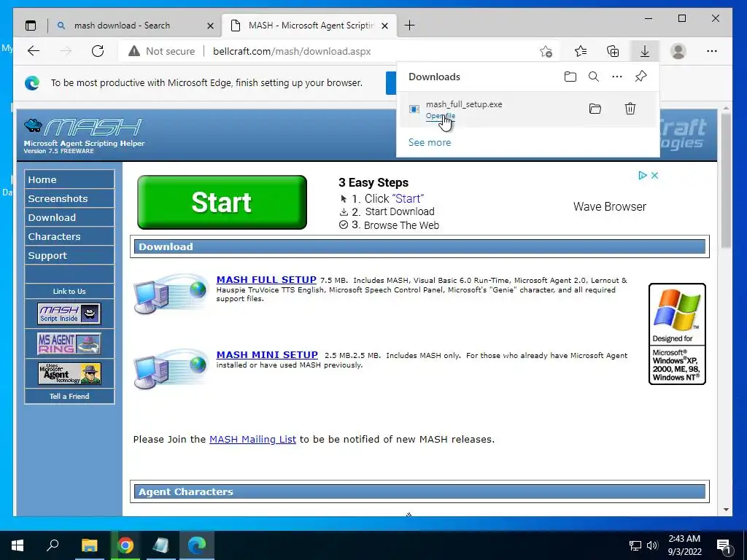
Task: Click the MASH Full Setup computer image
Action: (171, 294)
